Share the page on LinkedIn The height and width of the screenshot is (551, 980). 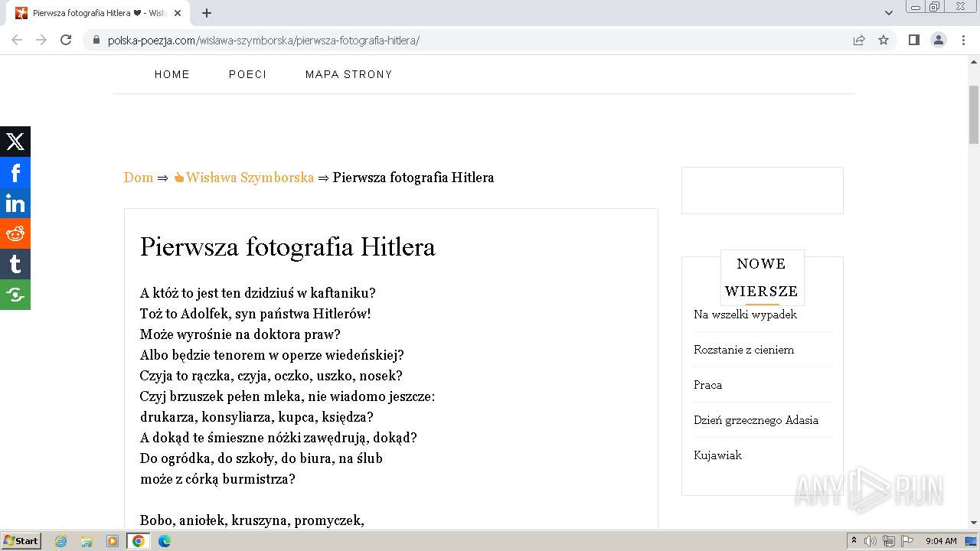(15, 203)
